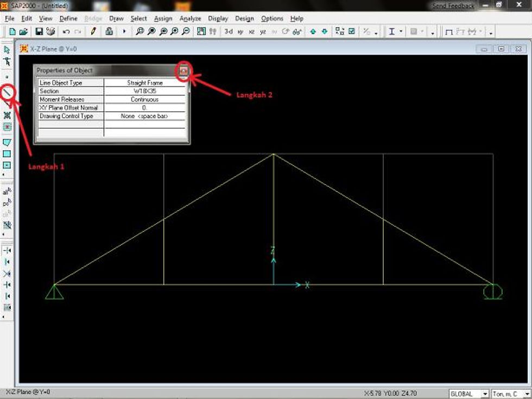Viewport: 532px width, 399px height.
Task: Toggle the Lock Model padlock icon
Action: tap(109, 31)
